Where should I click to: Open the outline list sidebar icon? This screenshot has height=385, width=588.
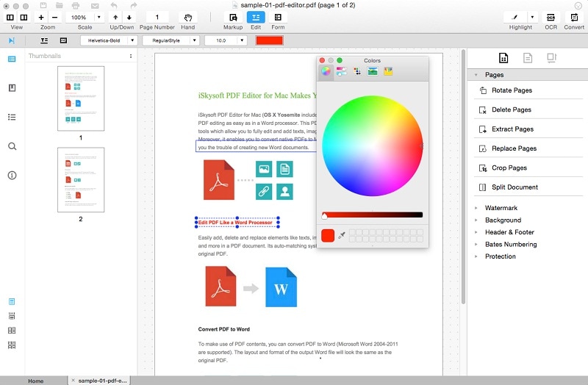pyautogui.click(x=12, y=117)
